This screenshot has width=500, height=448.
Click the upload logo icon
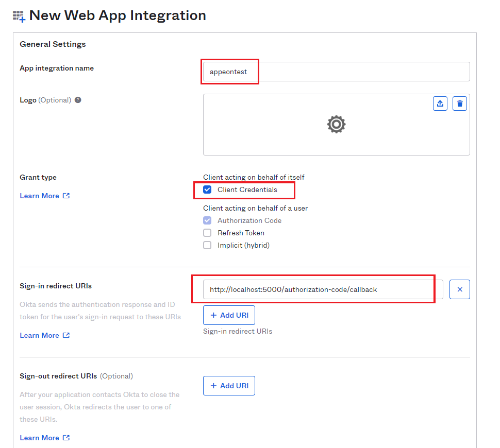tap(440, 104)
